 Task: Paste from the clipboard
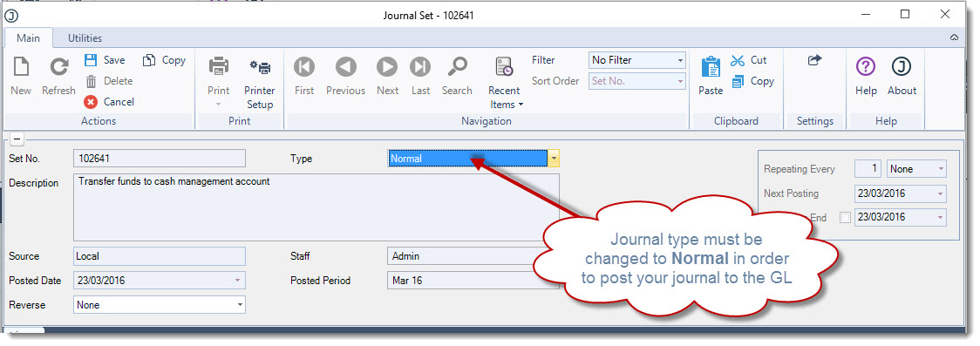click(711, 75)
